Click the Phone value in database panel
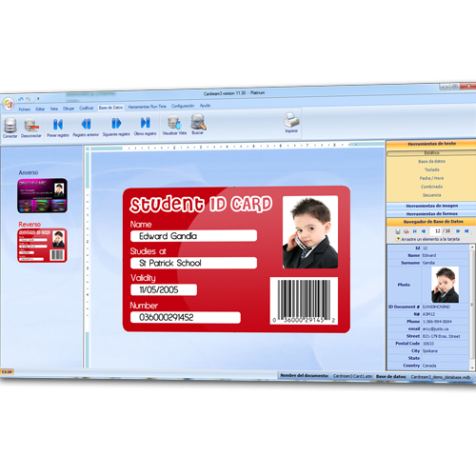Image resolution: width=476 pixels, height=476 pixels. tap(437, 322)
